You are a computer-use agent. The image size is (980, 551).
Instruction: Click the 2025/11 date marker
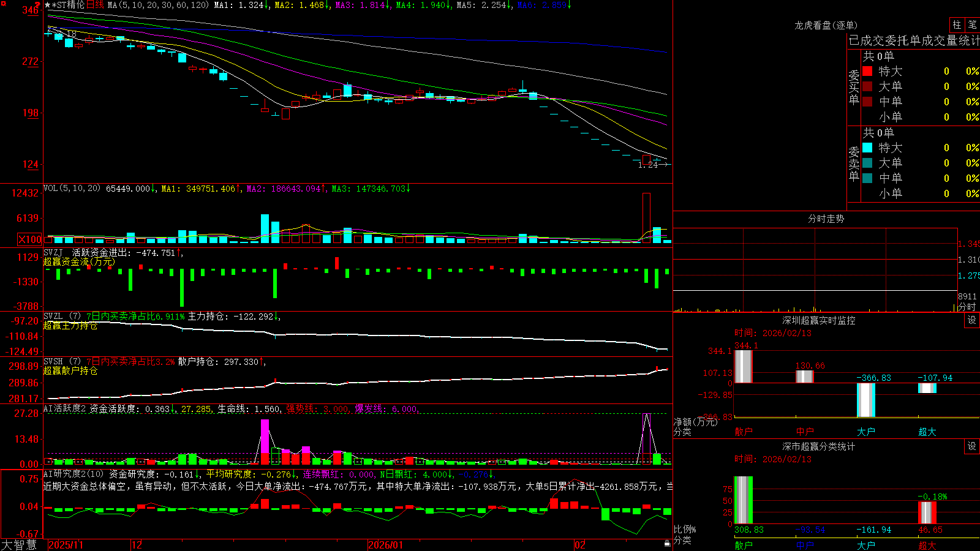tap(66, 545)
